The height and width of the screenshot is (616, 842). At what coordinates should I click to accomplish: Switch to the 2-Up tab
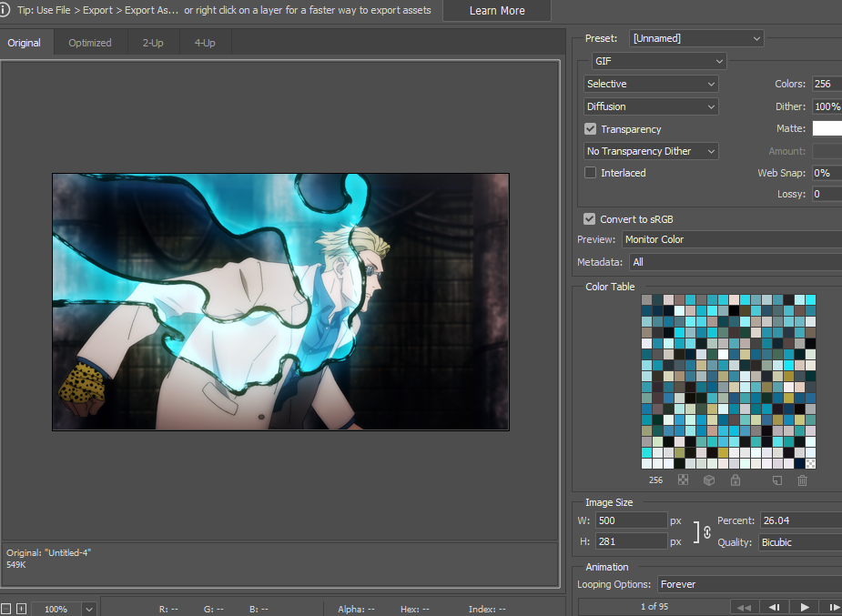[153, 43]
